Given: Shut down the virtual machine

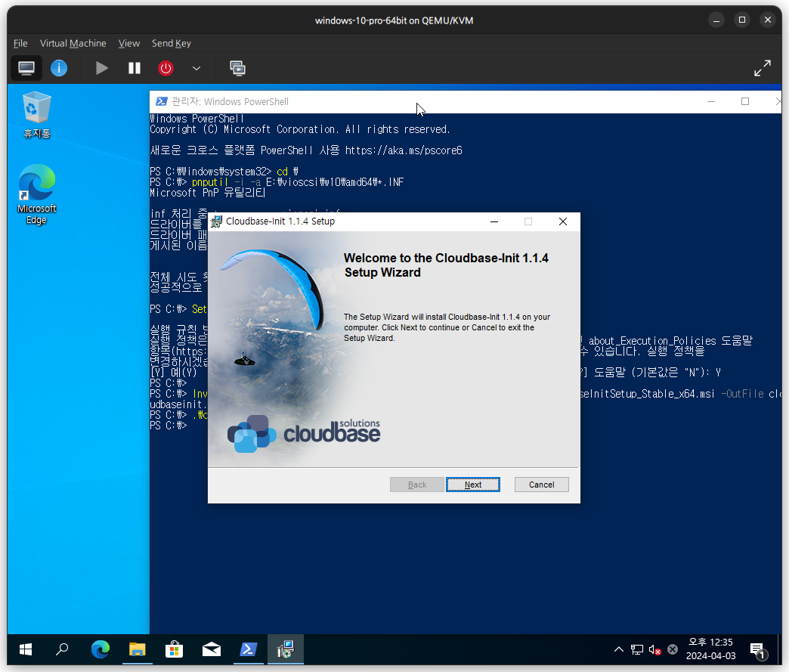Looking at the screenshot, I should tap(166, 68).
